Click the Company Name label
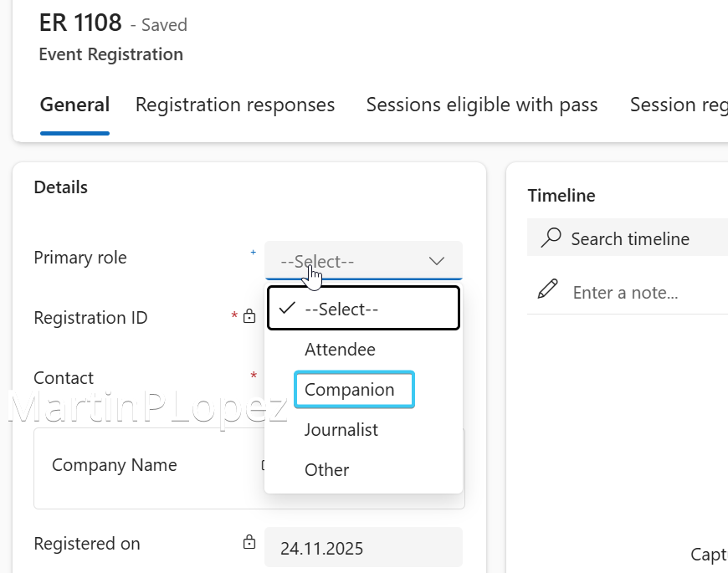 [x=115, y=465]
